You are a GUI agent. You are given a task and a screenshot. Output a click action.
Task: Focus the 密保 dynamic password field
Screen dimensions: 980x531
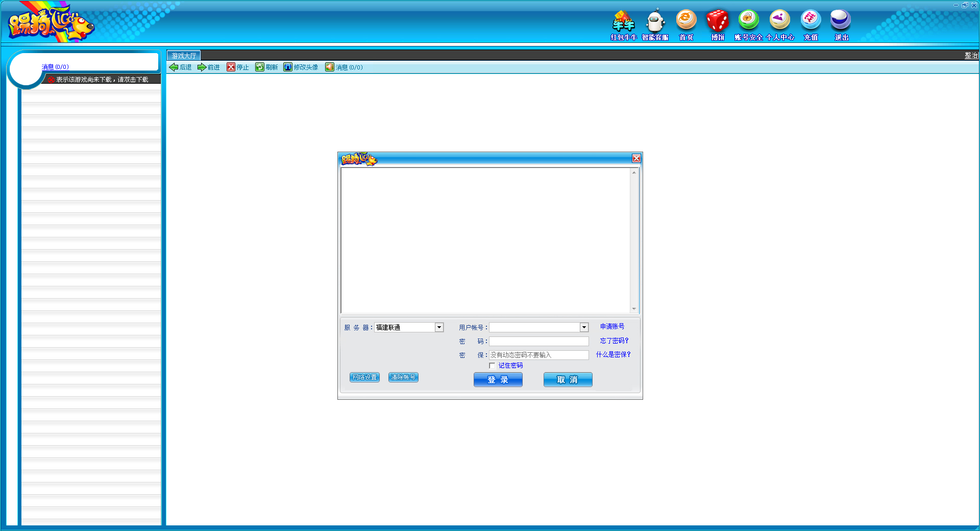click(539, 355)
